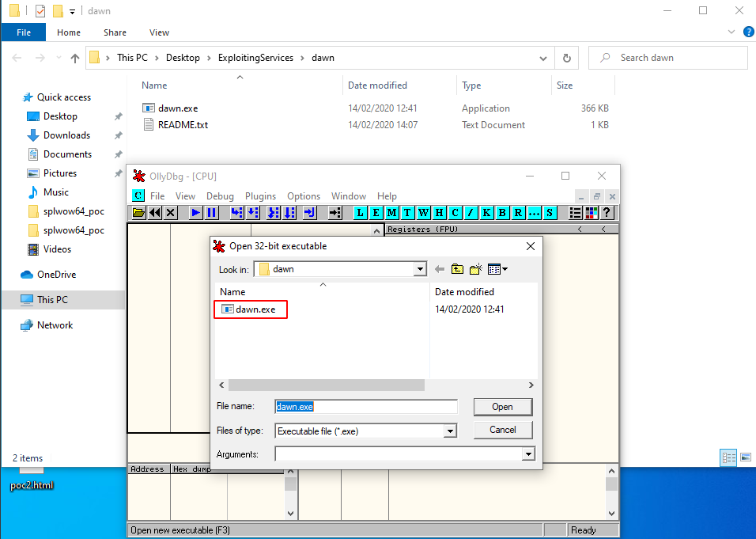
Task: Select the Trace over toolbar icon
Action: (x=289, y=212)
